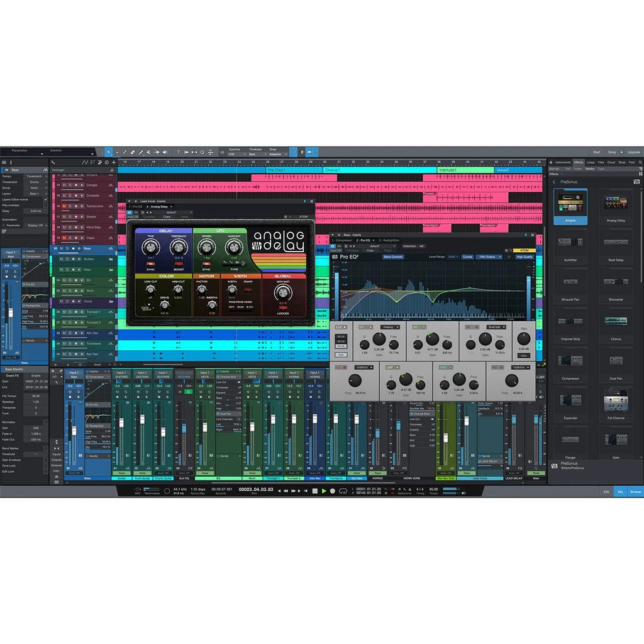
Task: Click the Autofilter effect in the browser
Action: 570,246
